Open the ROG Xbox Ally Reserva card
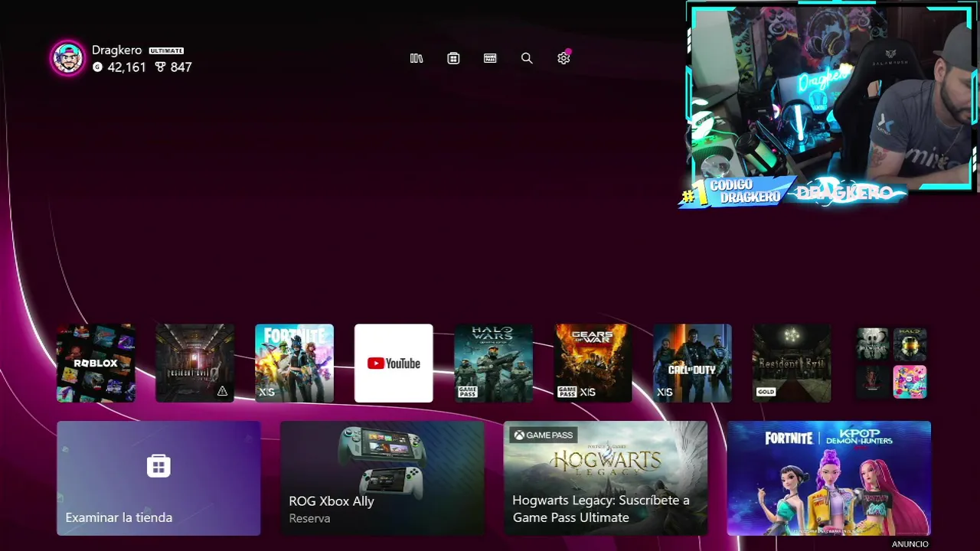 (x=382, y=478)
